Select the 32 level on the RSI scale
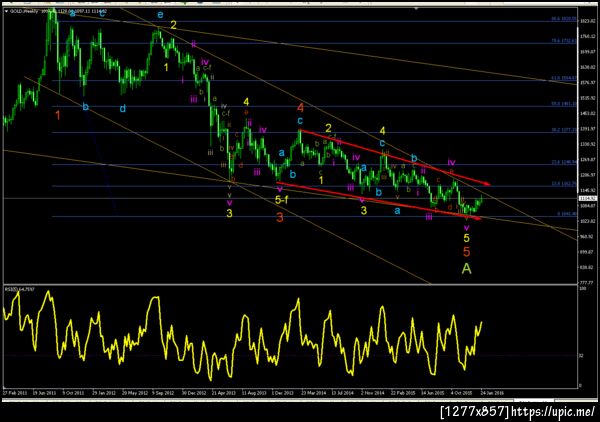The height and width of the screenshot is (422, 600). 581,356
